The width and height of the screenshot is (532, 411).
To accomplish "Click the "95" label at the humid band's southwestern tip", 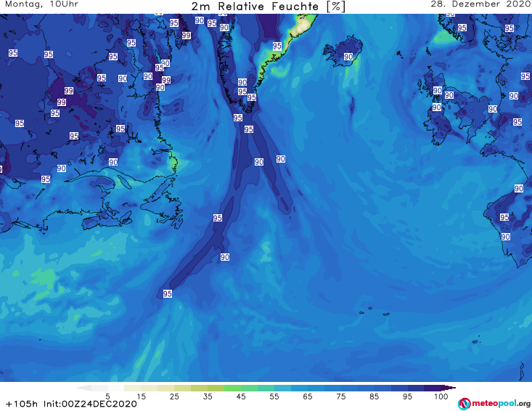I will coord(167,293).
